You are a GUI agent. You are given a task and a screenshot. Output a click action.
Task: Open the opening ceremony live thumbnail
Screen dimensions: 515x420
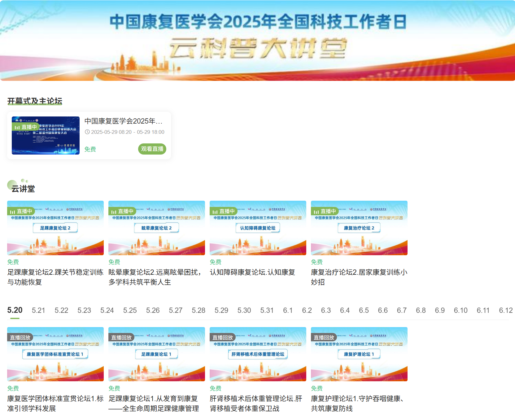click(x=46, y=135)
